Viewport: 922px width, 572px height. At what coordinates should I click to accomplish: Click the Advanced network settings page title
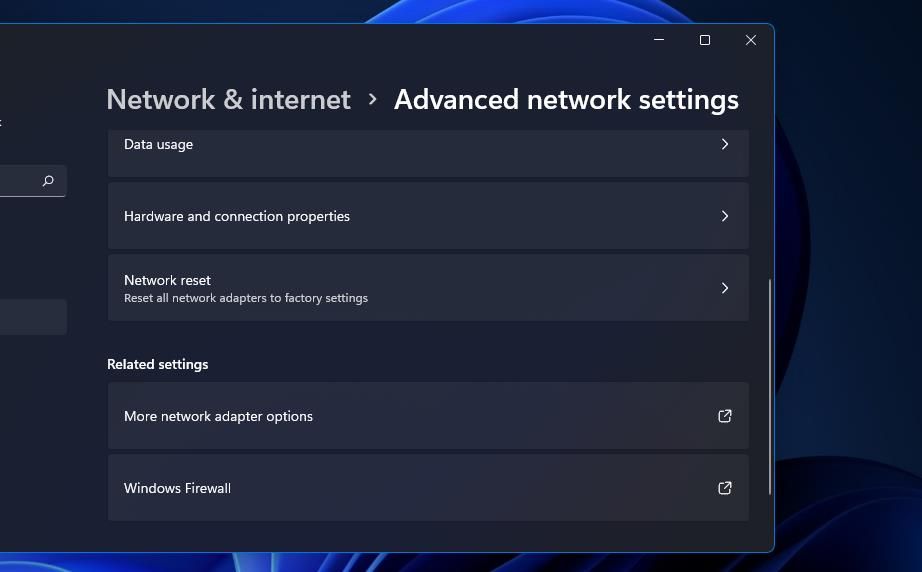point(566,99)
